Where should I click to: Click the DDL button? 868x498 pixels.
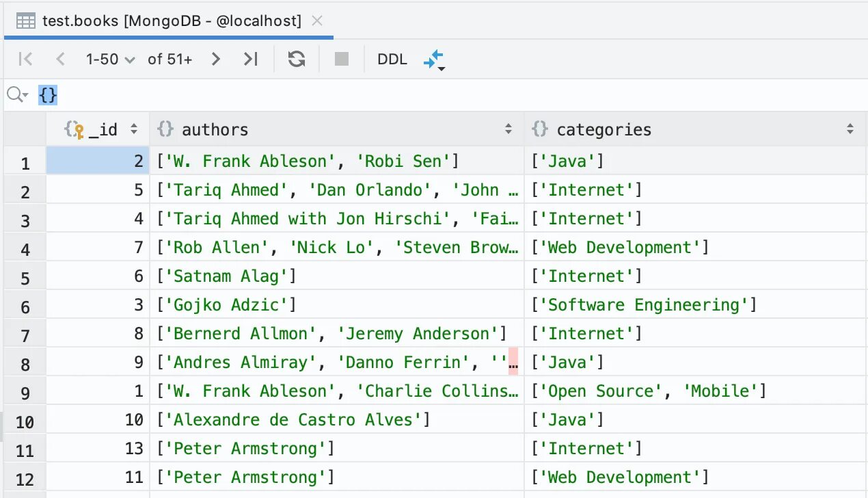[392, 60]
